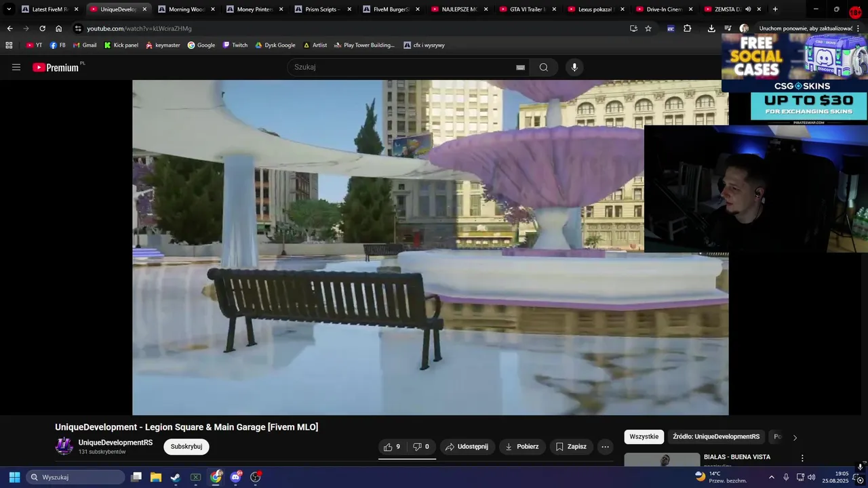Open browser extensions puzzle icon
The image size is (868, 488).
[x=687, y=28]
